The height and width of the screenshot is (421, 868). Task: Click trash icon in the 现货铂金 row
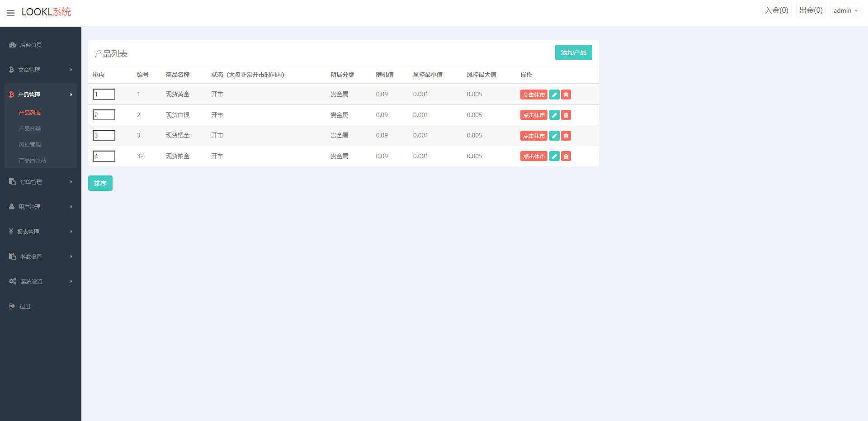566,156
